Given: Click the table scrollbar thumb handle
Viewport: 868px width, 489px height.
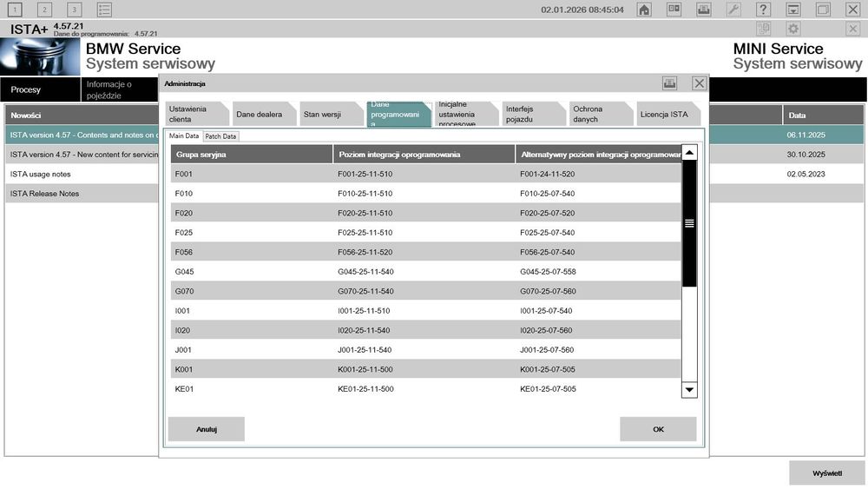Looking at the screenshot, I should 689,223.
